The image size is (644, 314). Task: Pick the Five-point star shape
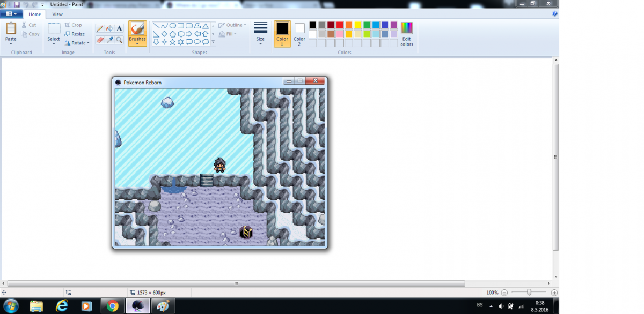tap(173, 42)
